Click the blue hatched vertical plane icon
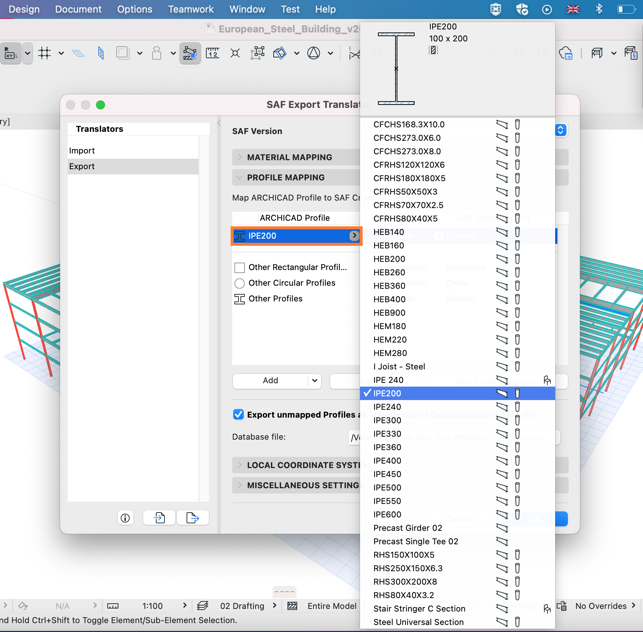The width and height of the screenshot is (643, 632). [101, 53]
